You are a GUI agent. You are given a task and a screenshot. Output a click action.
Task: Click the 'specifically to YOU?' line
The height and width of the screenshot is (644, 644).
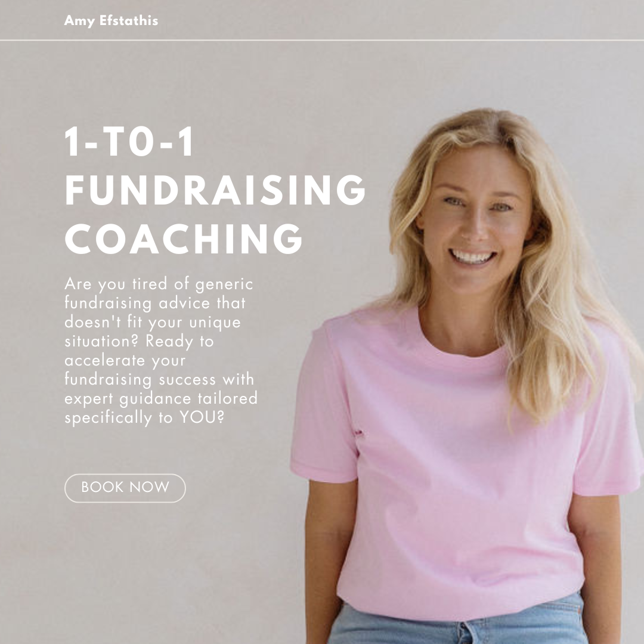pos(144,417)
